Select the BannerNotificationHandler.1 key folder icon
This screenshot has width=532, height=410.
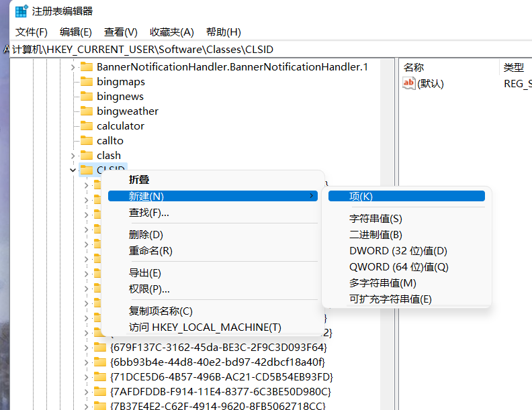tap(87, 66)
